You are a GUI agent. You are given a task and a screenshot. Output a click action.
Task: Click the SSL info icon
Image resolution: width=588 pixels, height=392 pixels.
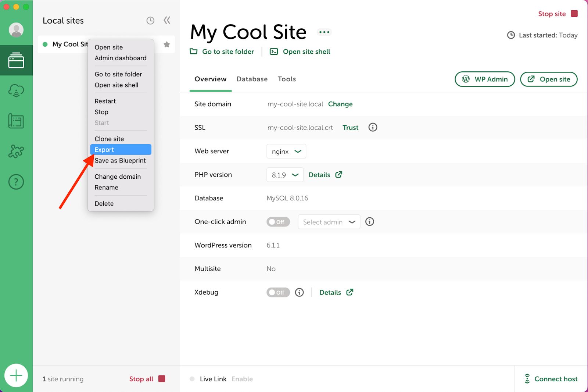pyautogui.click(x=373, y=127)
